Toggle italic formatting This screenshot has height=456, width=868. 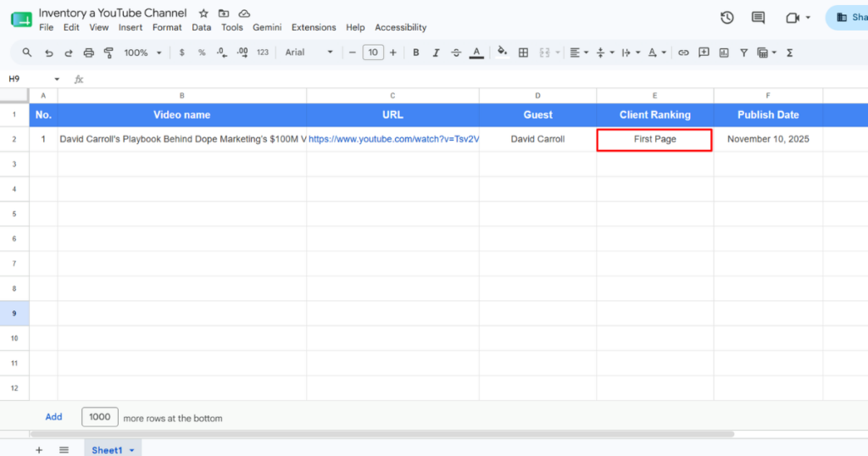436,53
